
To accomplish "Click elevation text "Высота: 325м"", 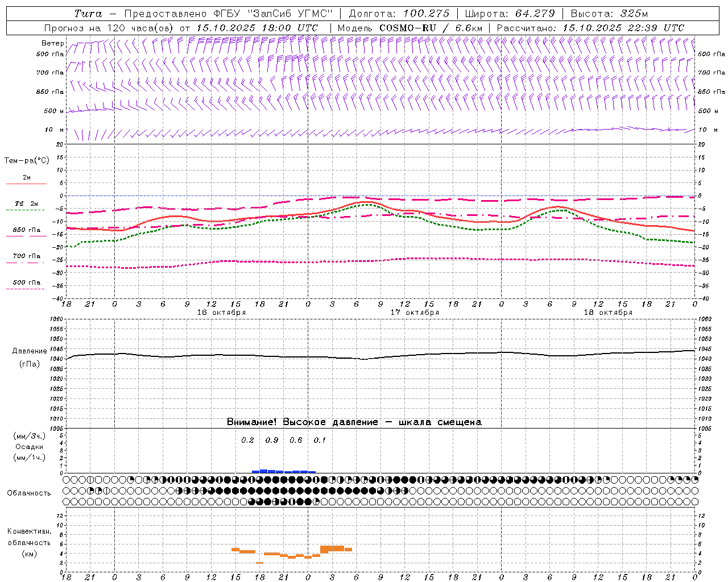I will click(x=609, y=14).
